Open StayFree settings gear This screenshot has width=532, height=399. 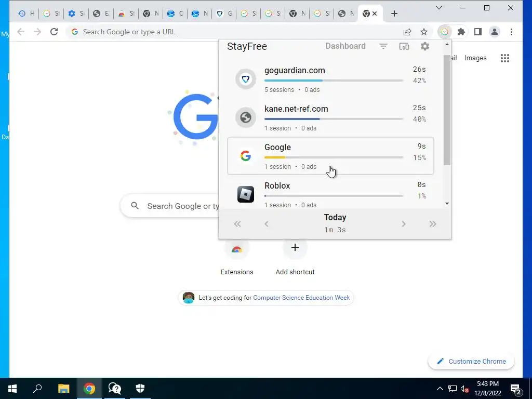(425, 46)
